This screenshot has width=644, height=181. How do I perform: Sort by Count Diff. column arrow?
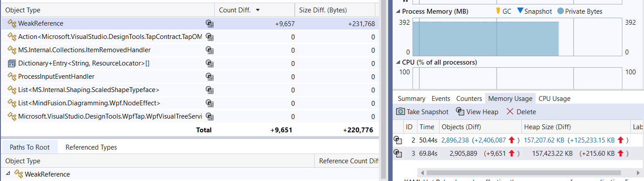point(258,10)
